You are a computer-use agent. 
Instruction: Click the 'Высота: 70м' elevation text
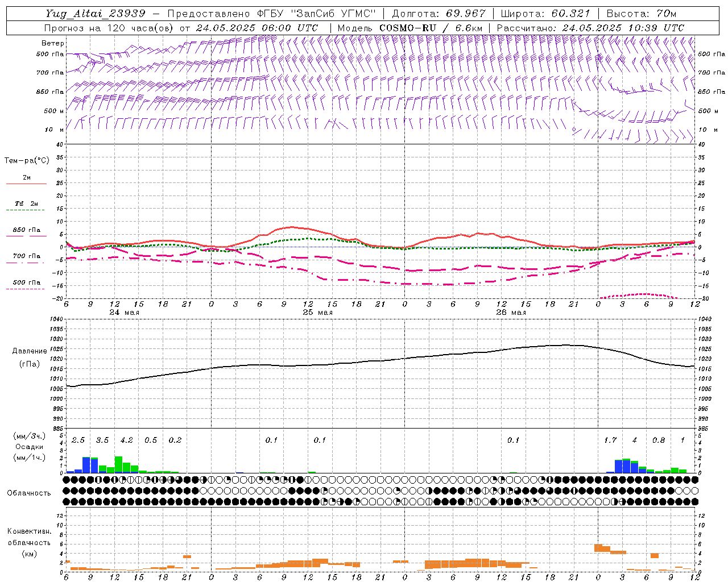[642, 14]
